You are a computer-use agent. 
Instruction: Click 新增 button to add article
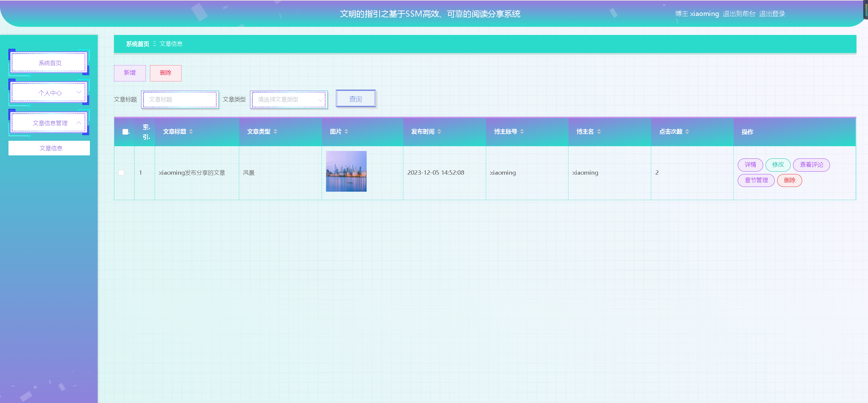click(130, 73)
